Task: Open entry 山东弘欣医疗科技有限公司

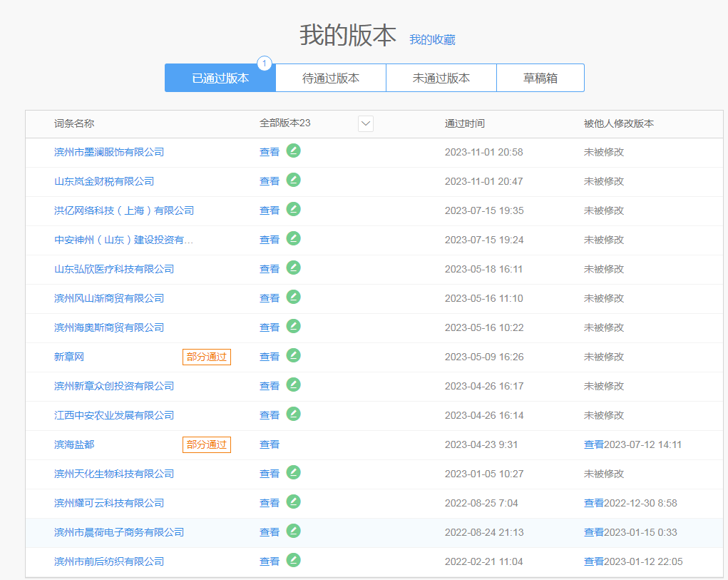Action: (x=114, y=270)
